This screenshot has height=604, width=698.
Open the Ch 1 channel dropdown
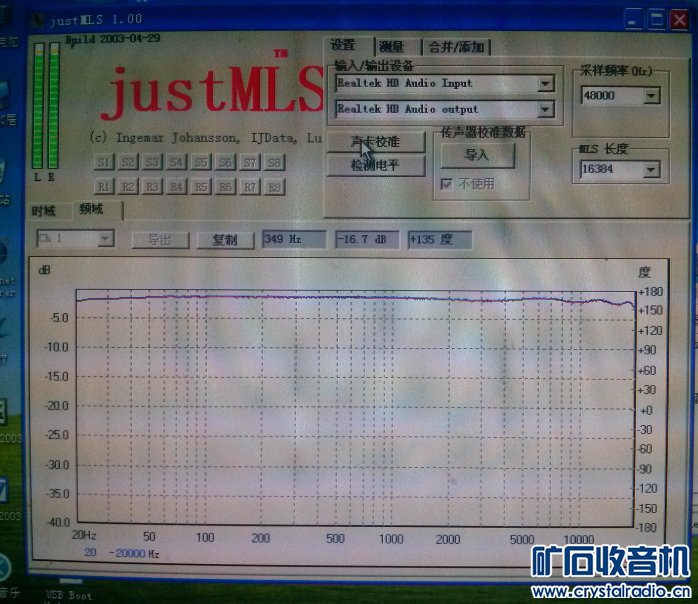(x=106, y=239)
